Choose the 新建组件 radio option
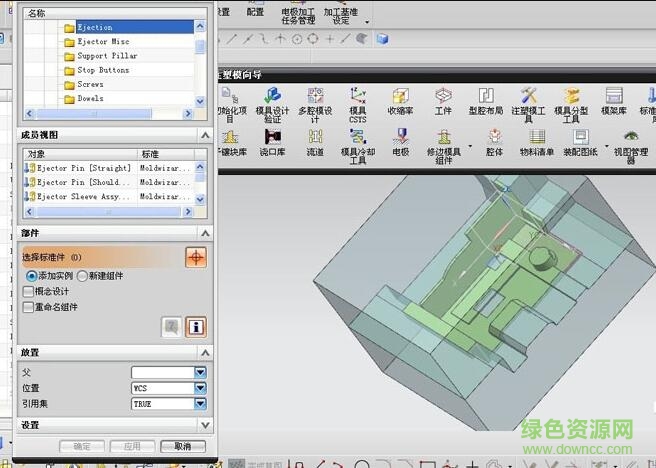This screenshot has width=656, height=468. pos(82,275)
